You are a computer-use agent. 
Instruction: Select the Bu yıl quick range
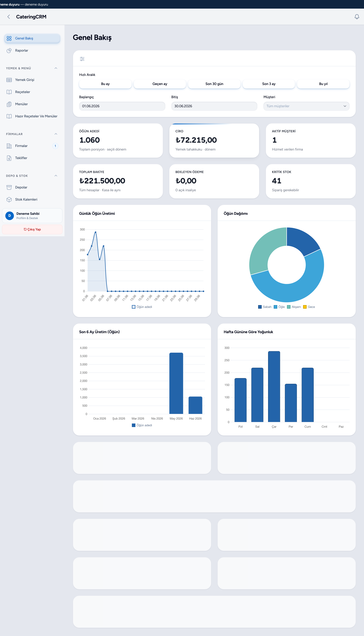323,84
